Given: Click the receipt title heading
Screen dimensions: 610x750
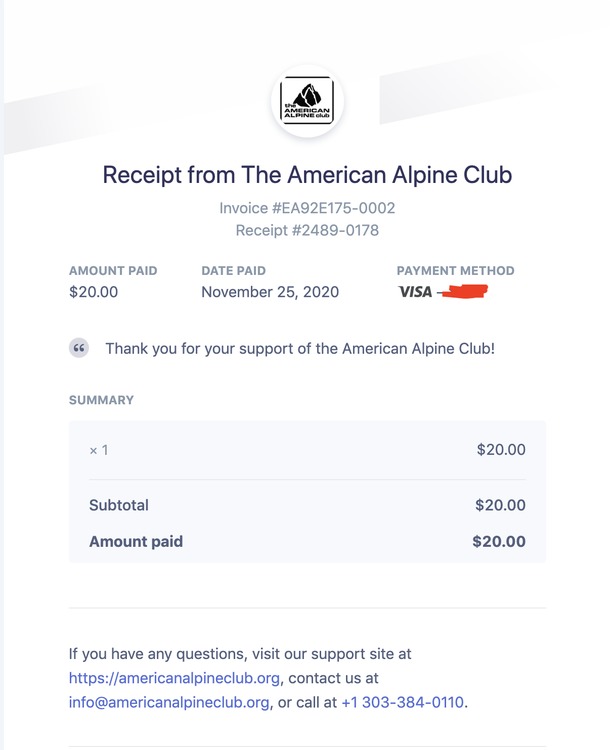Looking at the screenshot, I should pos(307,175).
